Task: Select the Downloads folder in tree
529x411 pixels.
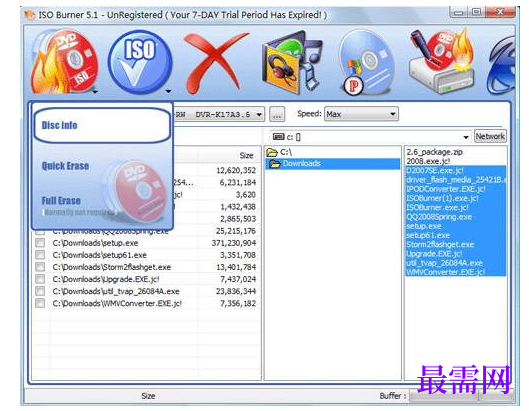Action: [302, 164]
